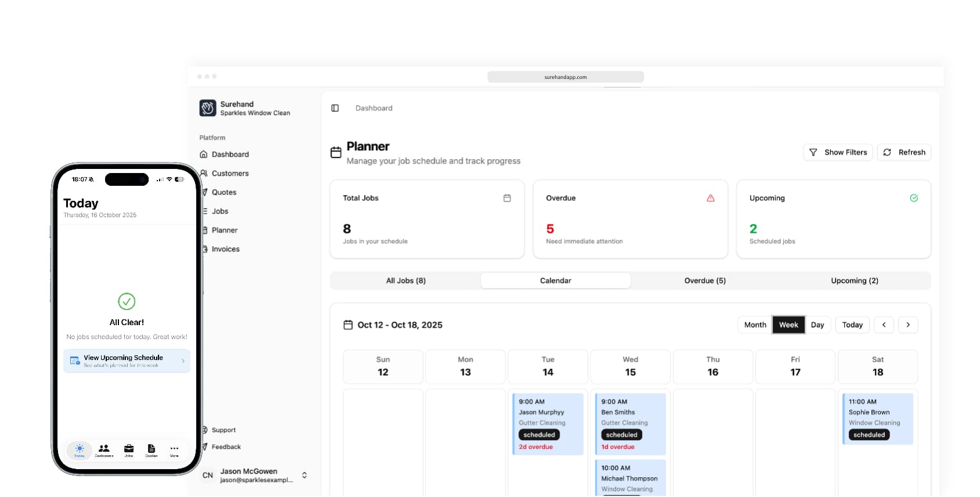Switch to the All Jobs (8) tab
The height and width of the screenshot is (497, 980).
[406, 280]
